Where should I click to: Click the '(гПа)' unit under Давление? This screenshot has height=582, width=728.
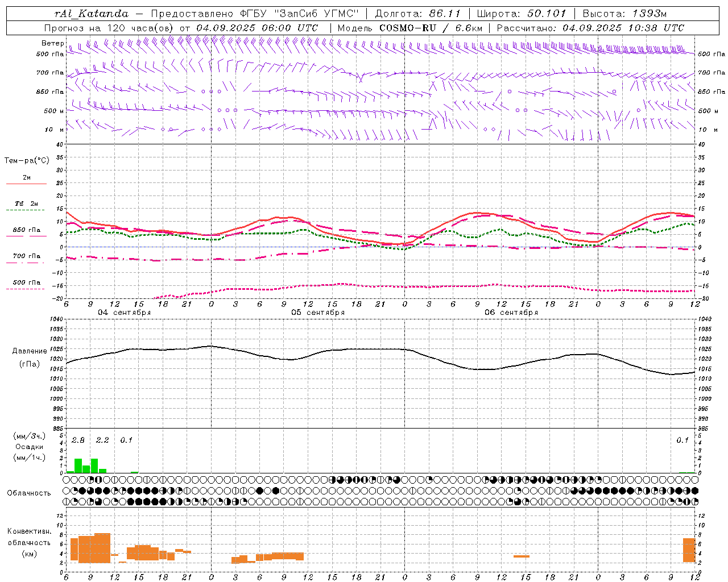(30, 364)
